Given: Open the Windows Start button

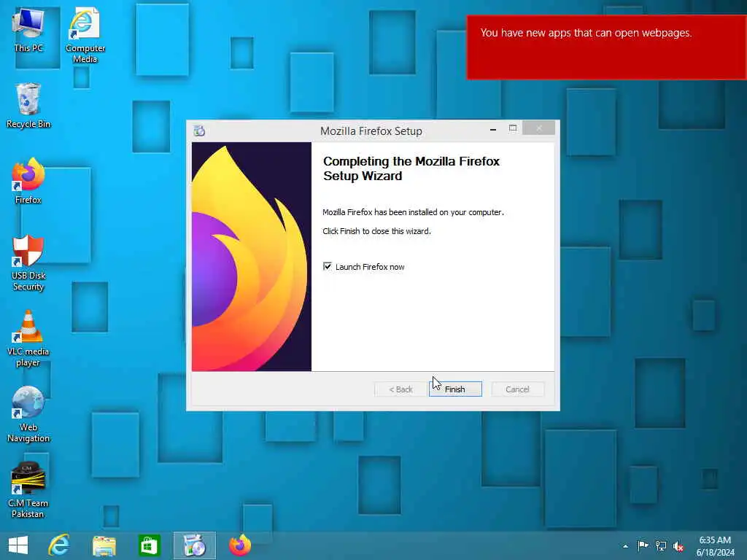Looking at the screenshot, I should tap(18, 545).
